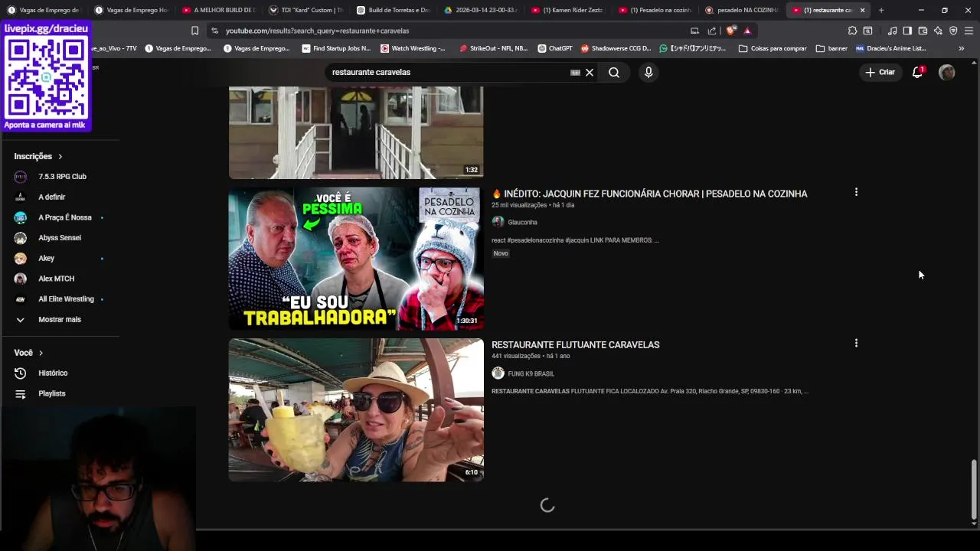This screenshot has width=980, height=551.
Task: Expand the 'Você' section chevron
Action: tap(41, 353)
